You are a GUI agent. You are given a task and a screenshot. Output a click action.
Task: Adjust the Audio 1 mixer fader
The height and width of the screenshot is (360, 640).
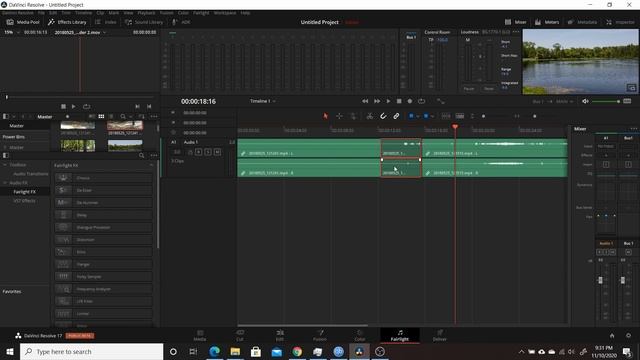(600, 280)
